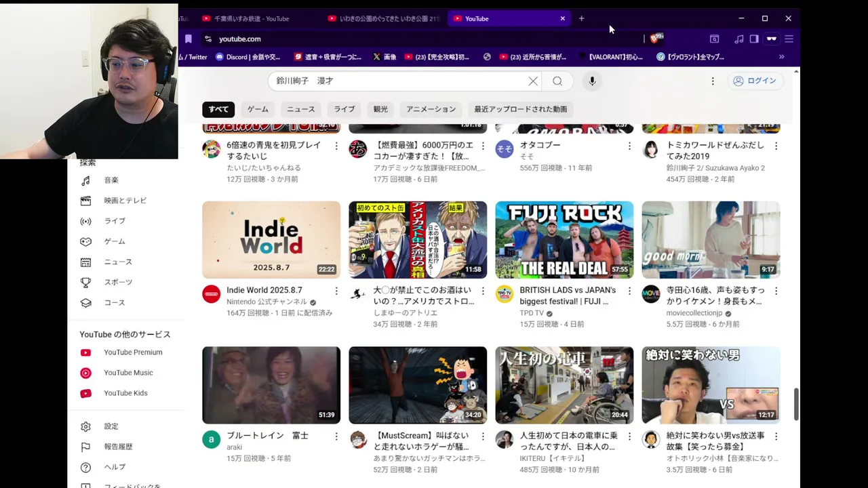Select 最近アップロードされた動画 filter chip
This screenshot has height=488, width=868.
click(520, 109)
